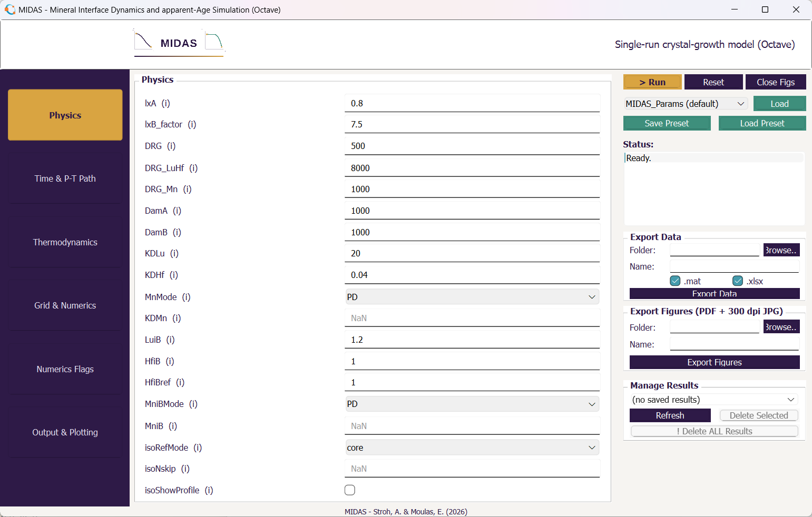Viewport: 812px width, 517px height.
Task: Click the info marker beside DRG
Action: pyautogui.click(x=171, y=146)
